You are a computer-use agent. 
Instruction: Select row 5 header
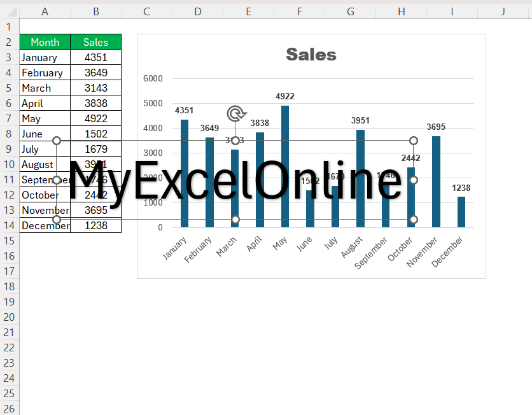pyautogui.click(x=9, y=88)
